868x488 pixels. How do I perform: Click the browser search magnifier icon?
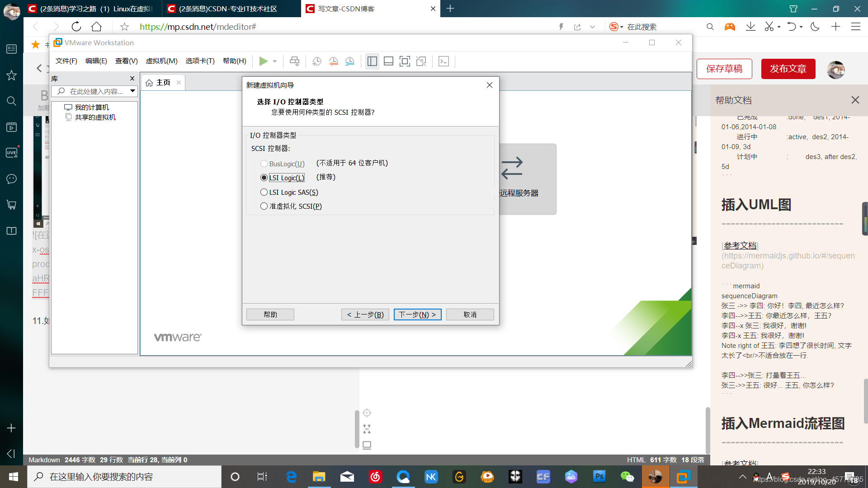click(710, 27)
